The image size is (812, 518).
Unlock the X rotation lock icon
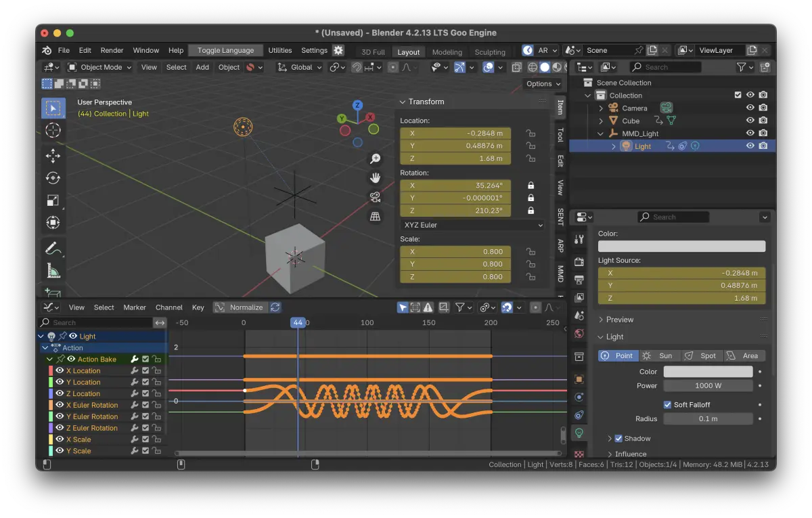click(x=531, y=186)
